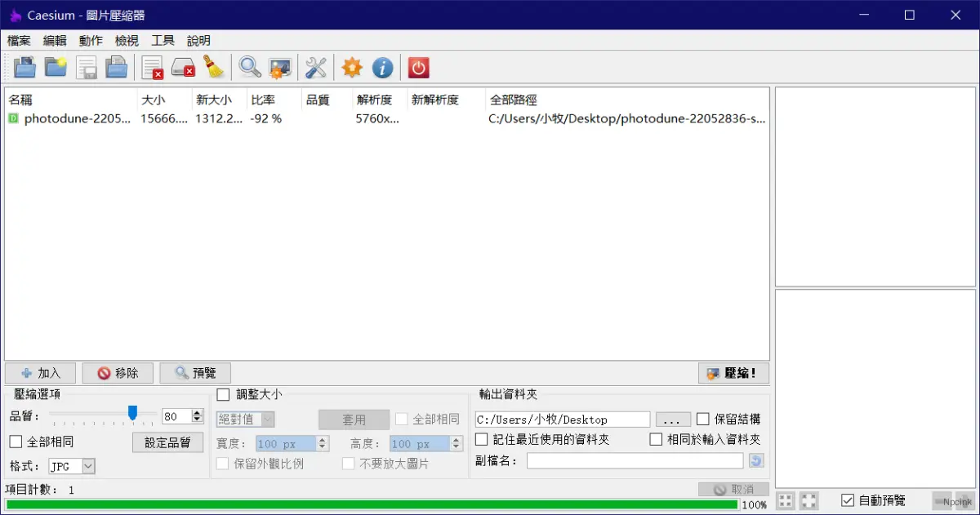Click the 品質 quality slider handle
Image resolution: width=980 pixels, height=515 pixels.
click(x=132, y=413)
